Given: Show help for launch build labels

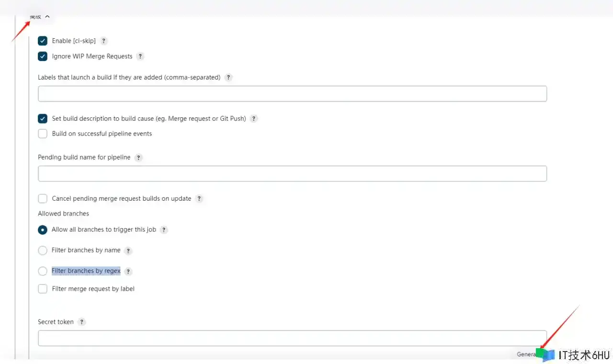Looking at the screenshot, I should click(x=228, y=78).
